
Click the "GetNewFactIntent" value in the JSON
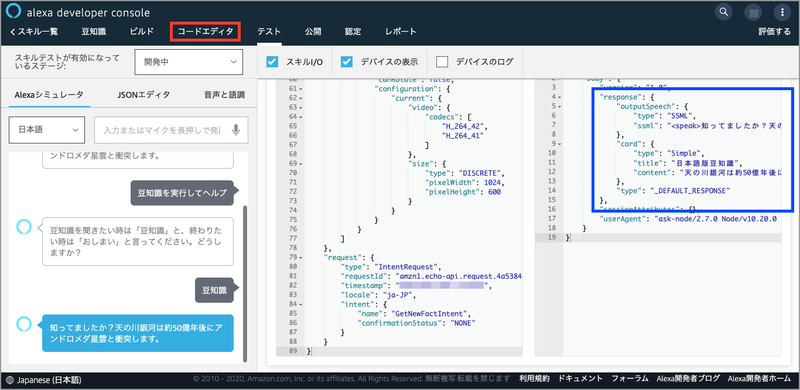(430, 313)
